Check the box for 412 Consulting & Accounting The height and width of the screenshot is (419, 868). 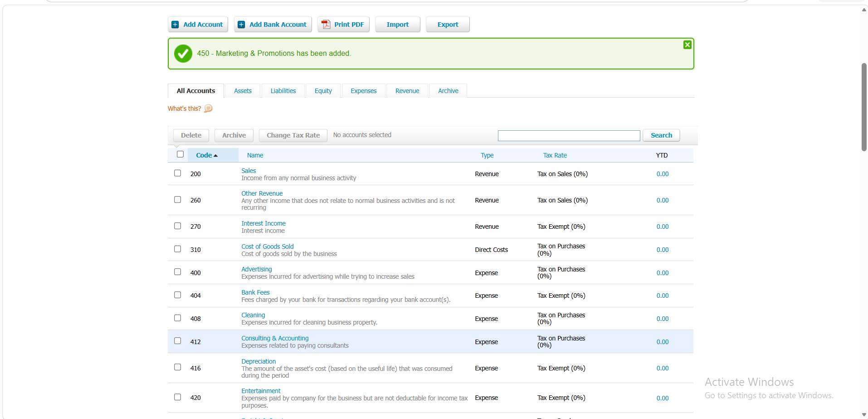pos(177,341)
